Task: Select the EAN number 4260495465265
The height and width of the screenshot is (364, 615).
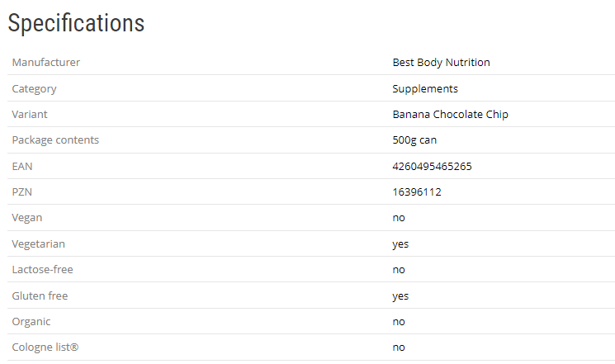Action: pos(432,166)
